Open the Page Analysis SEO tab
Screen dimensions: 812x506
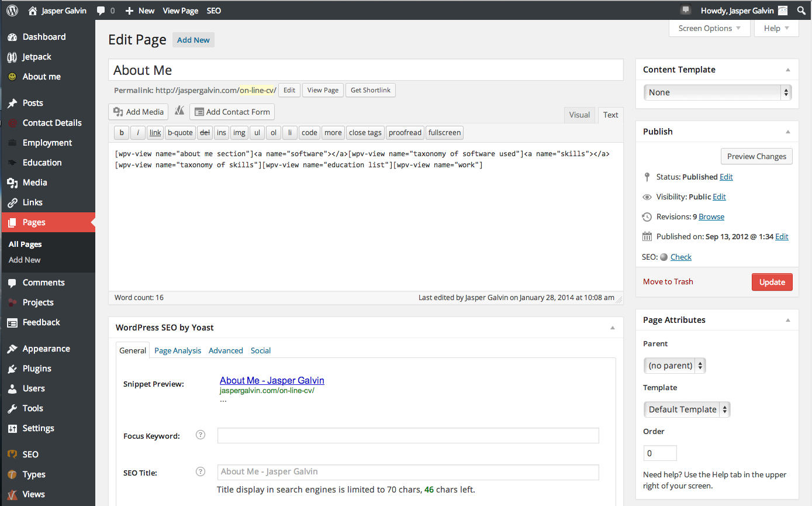[x=178, y=350]
